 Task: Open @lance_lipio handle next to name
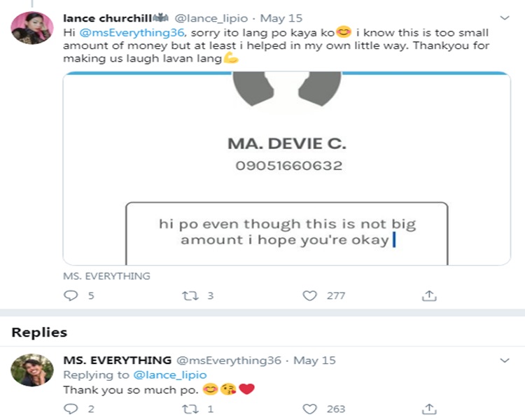click(x=211, y=18)
